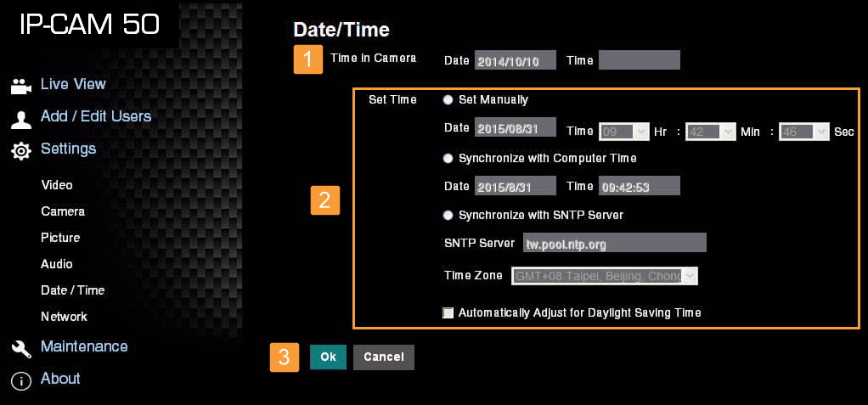Select the Set Manually radio option
868x405 pixels.
(448, 100)
